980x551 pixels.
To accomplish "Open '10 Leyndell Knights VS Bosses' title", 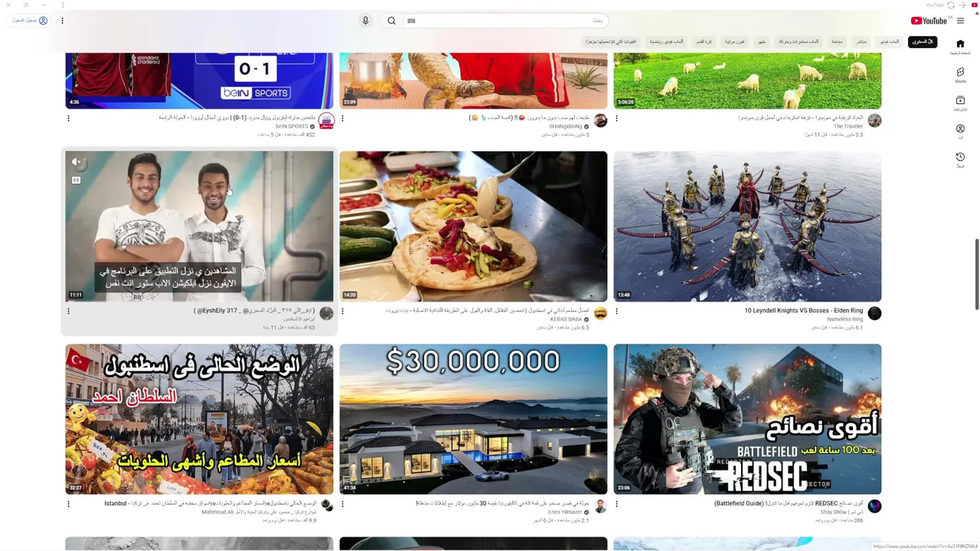I will [x=803, y=311].
